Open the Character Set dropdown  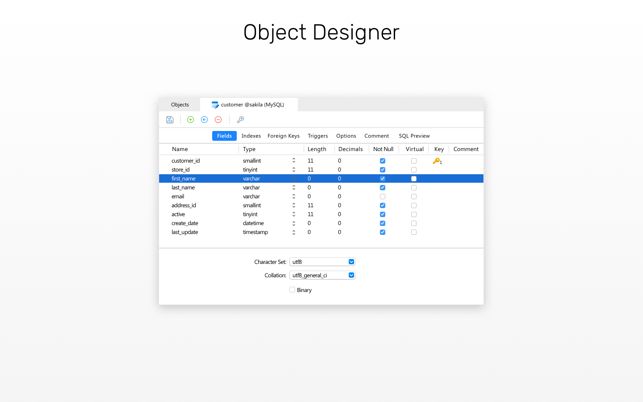(x=322, y=262)
